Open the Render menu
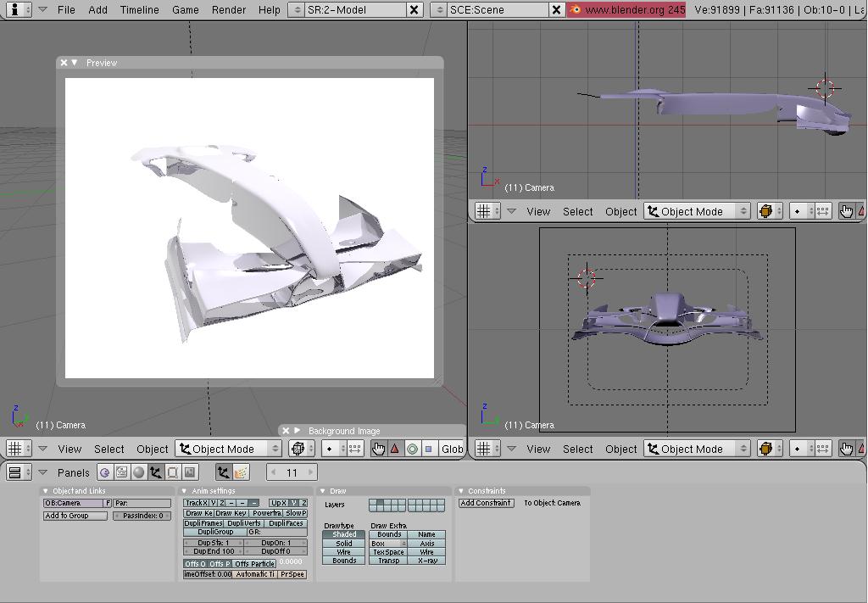The width and height of the screenshot is (868, 603). coord(228,9)
